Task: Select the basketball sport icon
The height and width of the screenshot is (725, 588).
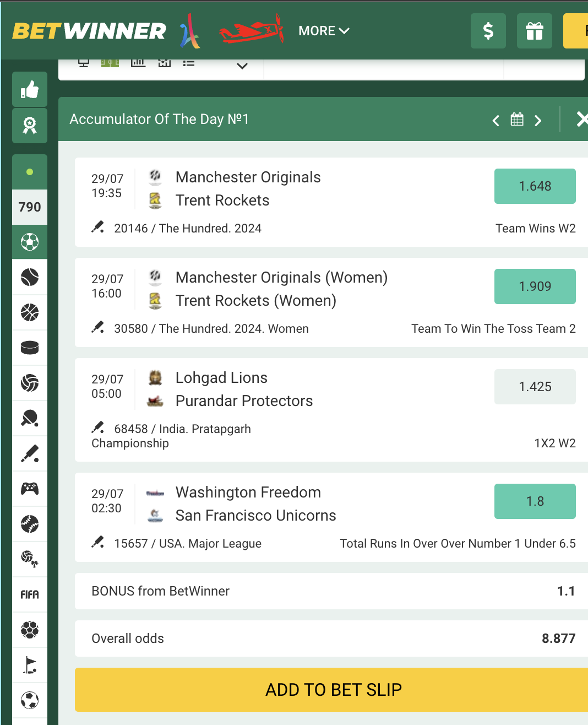Action: [30, 312]
